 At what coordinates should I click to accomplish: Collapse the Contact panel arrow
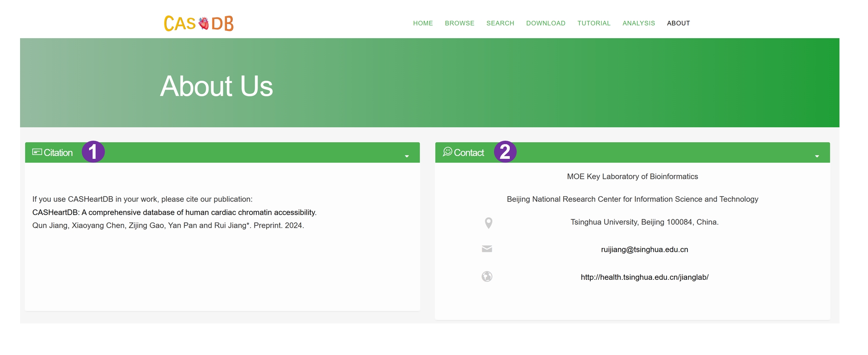[x=817, y=156]
